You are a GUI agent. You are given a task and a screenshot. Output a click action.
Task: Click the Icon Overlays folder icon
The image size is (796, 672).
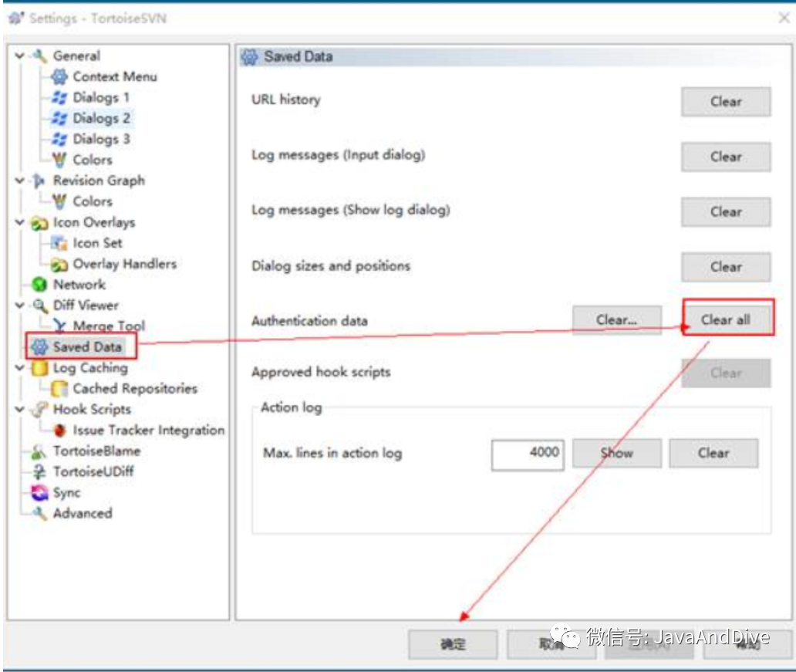(39, 223)
